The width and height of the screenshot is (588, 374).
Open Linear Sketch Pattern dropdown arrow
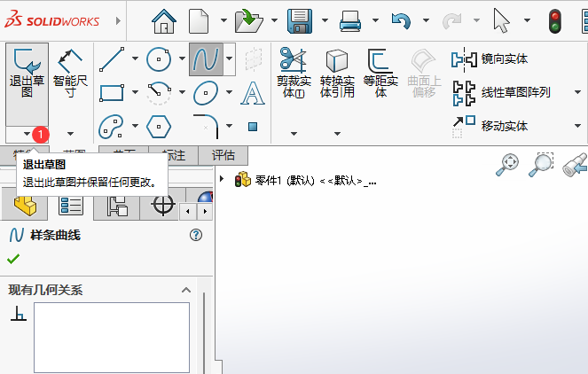point(577,92)
